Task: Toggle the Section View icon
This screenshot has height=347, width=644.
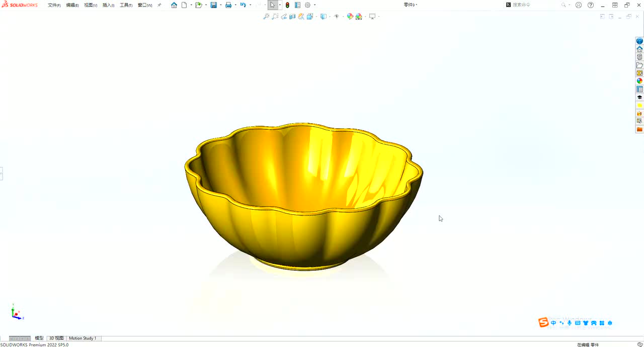Action: click(x=292, y=17)
